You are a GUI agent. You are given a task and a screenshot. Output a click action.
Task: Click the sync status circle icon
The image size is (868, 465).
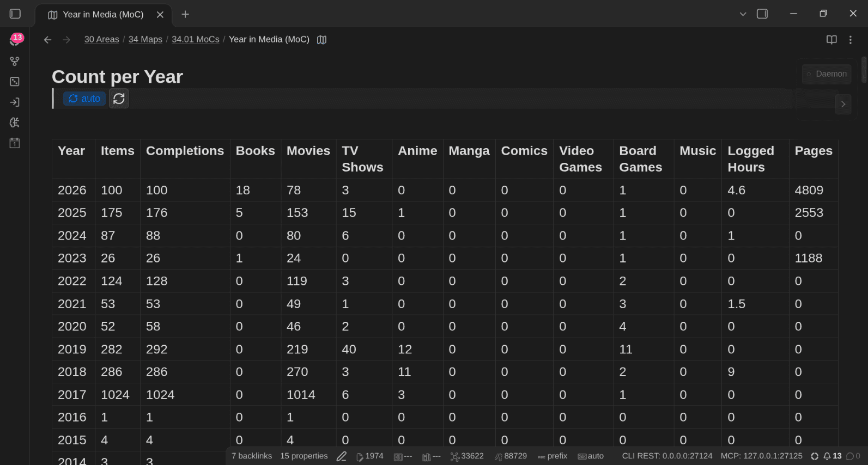coord(815,456)
